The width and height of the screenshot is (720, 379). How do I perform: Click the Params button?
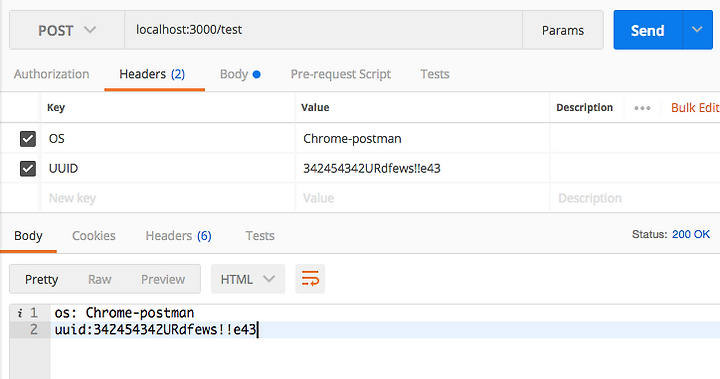563,30
